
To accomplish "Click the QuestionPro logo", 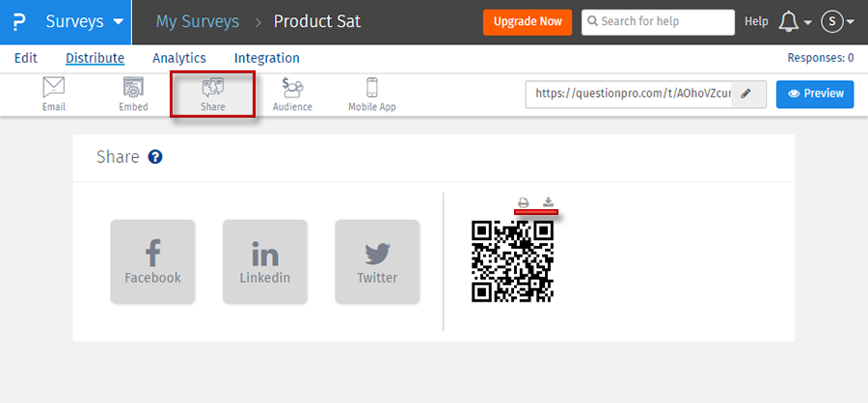I will pyautogui.click(x=15, y=21).
